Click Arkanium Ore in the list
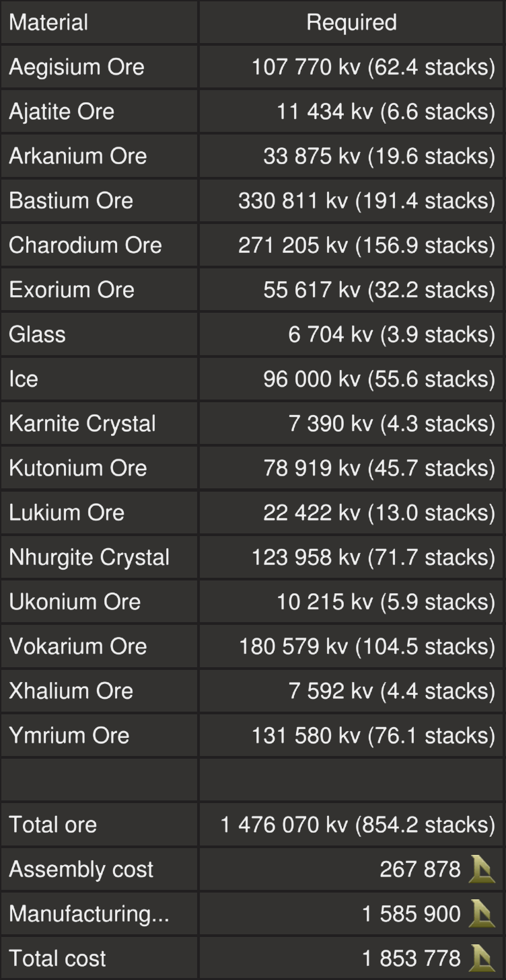The width and height of the screenshot is (506, 980). click(77, 155)
